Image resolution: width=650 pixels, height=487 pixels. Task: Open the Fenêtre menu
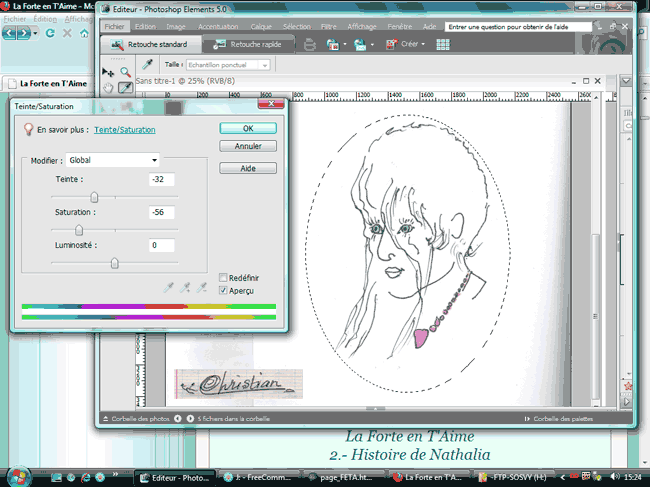pos(400,27)
